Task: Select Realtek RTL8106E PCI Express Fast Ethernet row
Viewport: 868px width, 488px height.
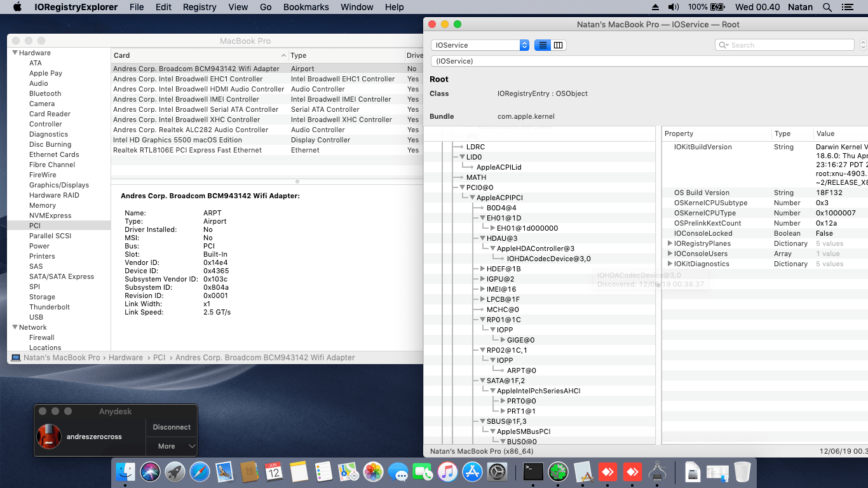Action: click(x=267, y=150)
